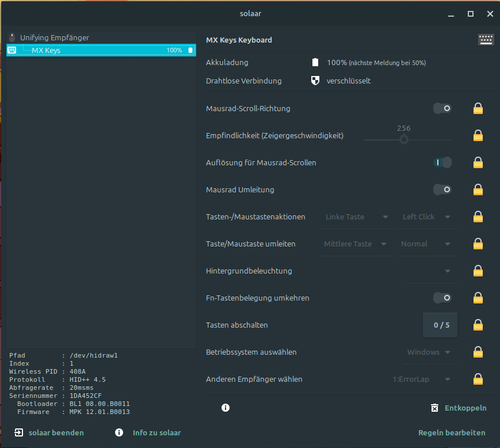The width and height of the screenshot is (500, 448).
Task: Click the battery icon in MX Keys row
Action: 190,50
